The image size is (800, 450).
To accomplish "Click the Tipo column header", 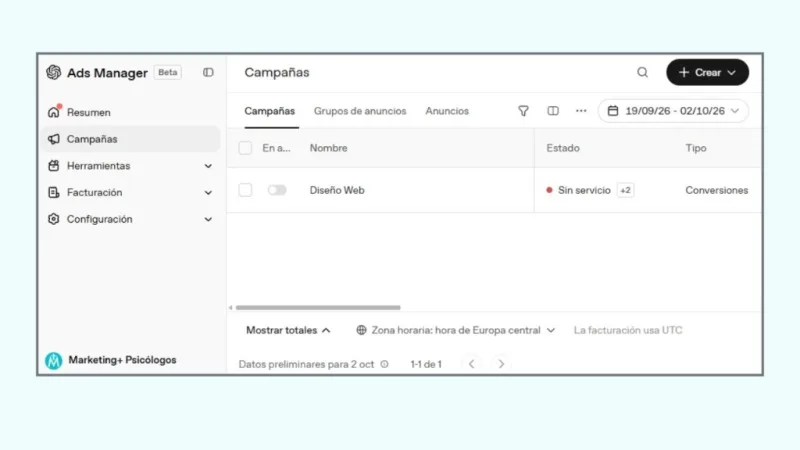I will pos(696,148).
